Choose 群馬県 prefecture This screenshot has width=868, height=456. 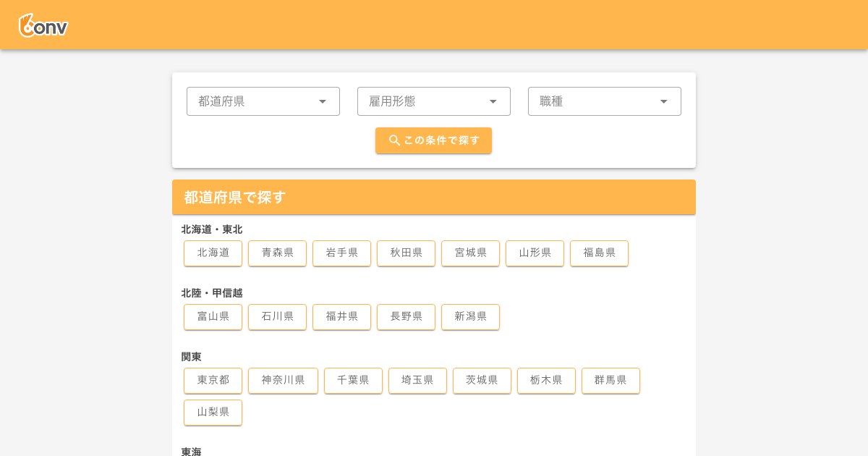pos(611,381)
